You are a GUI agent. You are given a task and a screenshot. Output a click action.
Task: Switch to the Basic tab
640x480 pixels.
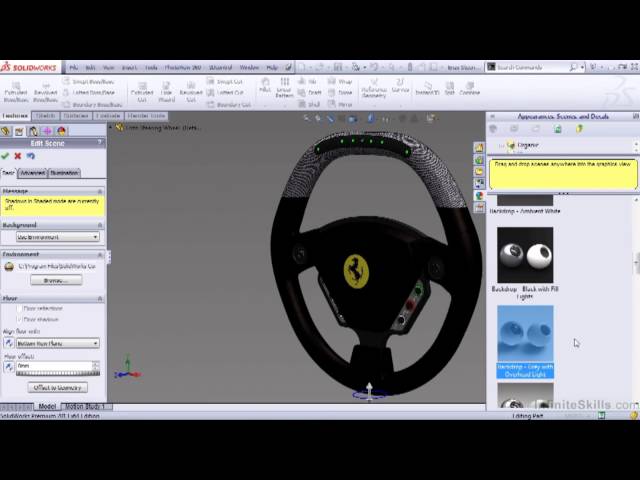click(x=9, y=173)
